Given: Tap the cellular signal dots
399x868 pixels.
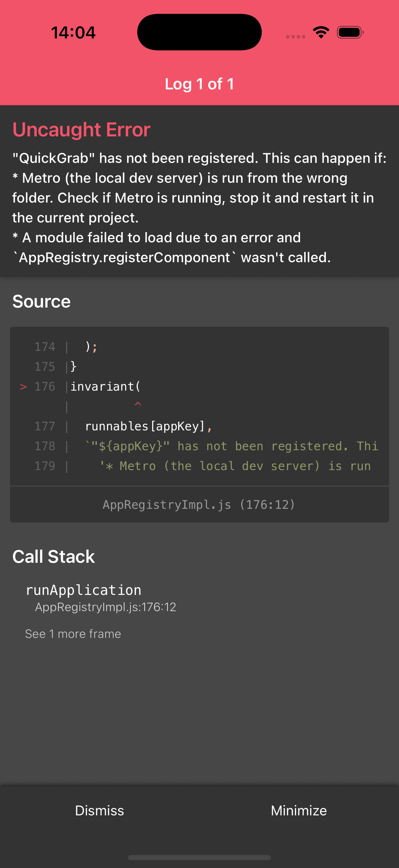Looking at the screenshot, I should 295,36.
